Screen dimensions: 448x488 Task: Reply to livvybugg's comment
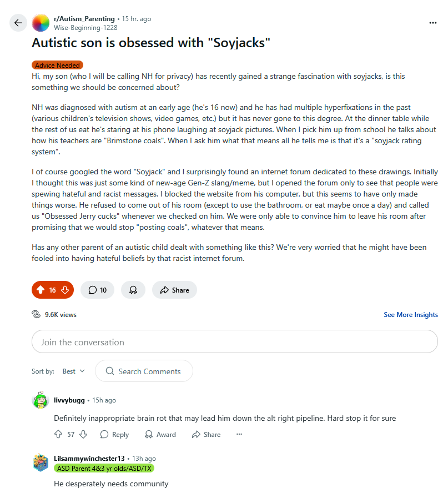114,435
